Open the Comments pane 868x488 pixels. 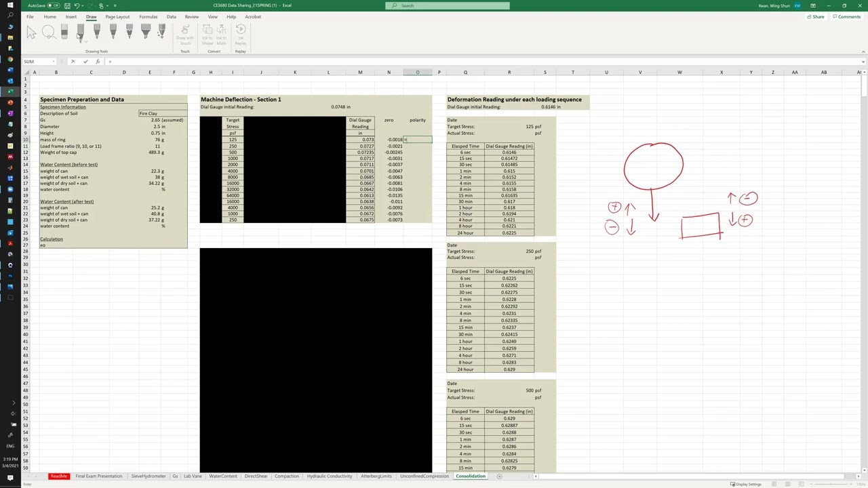coord(847,17)
